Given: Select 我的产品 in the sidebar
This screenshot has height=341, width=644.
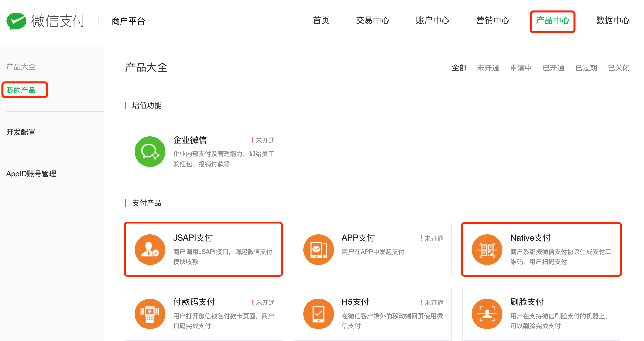Looking at the screenshot, I should (x=21, y=90).
